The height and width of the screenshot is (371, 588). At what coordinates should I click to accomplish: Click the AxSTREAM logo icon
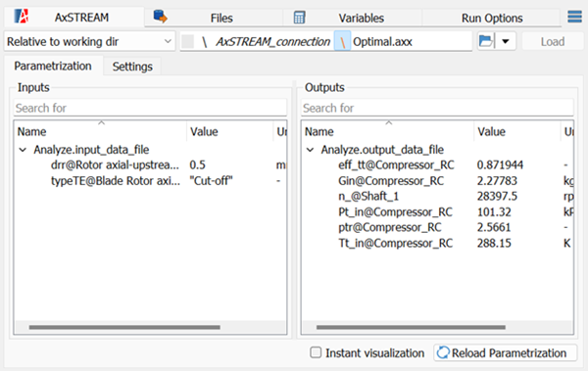tap(22, 17)
